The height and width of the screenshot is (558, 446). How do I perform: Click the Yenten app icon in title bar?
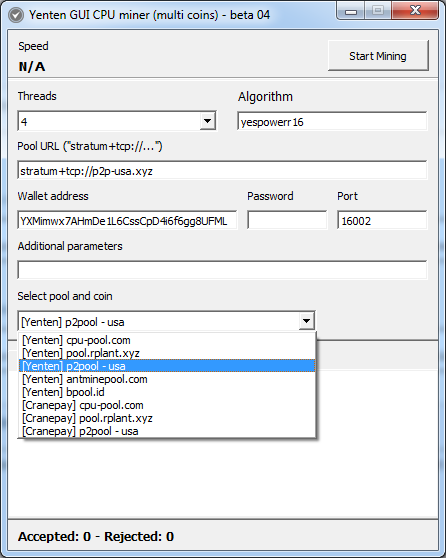(16, 15)
